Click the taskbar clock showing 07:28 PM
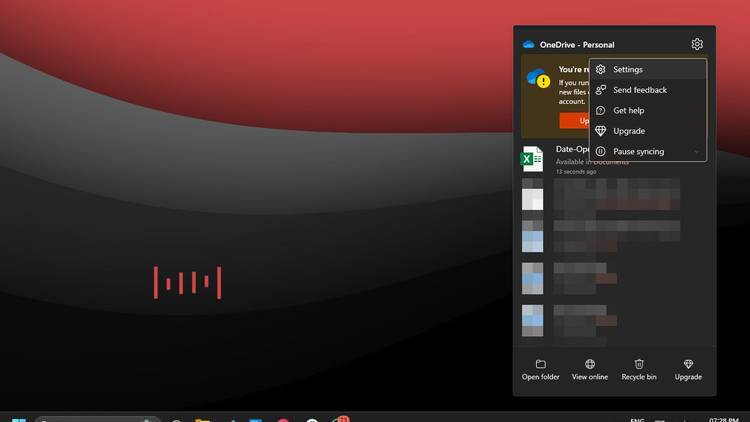This screenshot has height=422, width=750. [x=722, y=417]
